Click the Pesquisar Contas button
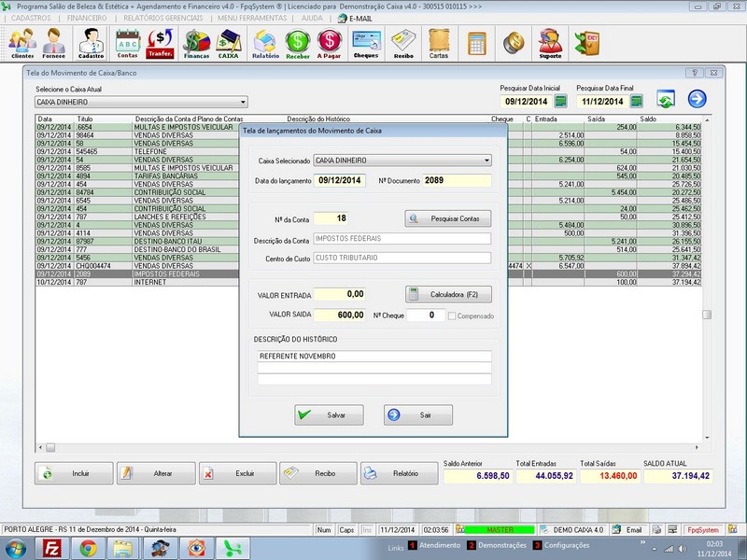Image resolution: width=747 pixels, height=560 pixels. (x=448, y=218)
